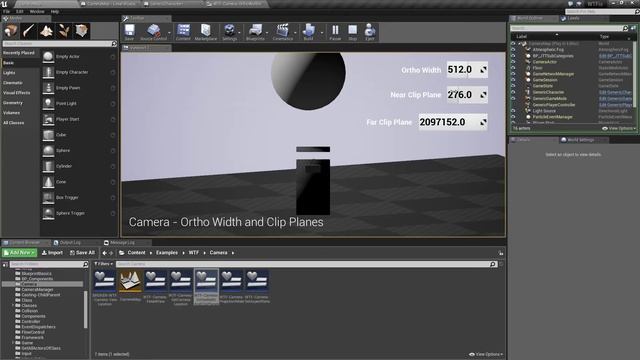Pick Sphere shape in Modes list
The height and width of the screenshot is (360, 640).
pos(79,151)
